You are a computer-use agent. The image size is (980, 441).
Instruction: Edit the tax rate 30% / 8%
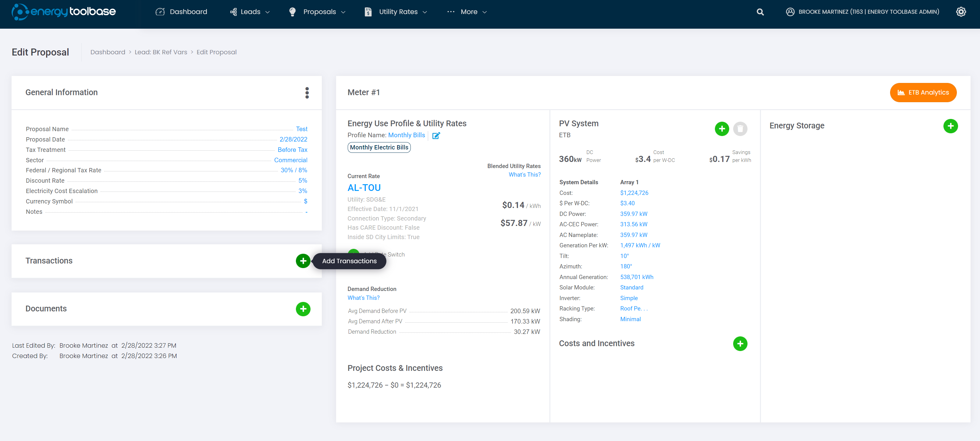[294, 170]
